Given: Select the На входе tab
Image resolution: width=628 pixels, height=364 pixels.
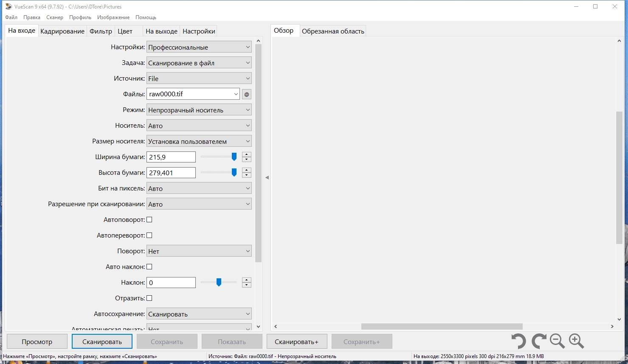Looking at the screenshot, I should (x=22, y=31).
